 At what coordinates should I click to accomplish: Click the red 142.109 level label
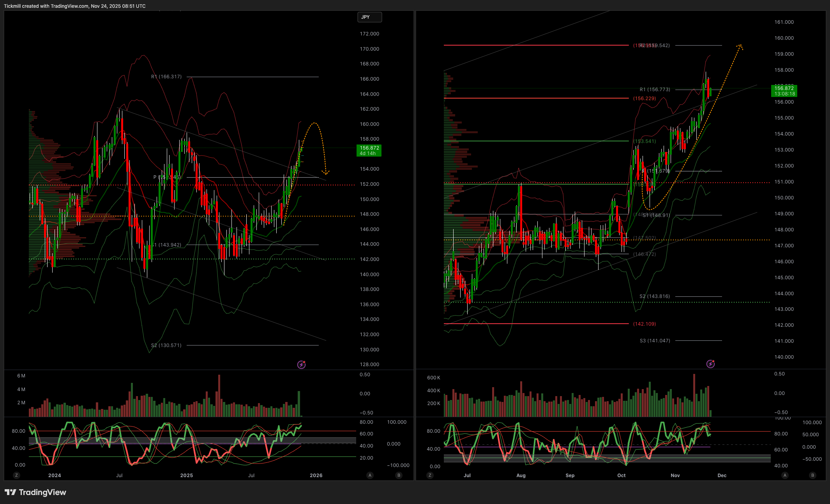pyautogui.click(x=645, y=324)
